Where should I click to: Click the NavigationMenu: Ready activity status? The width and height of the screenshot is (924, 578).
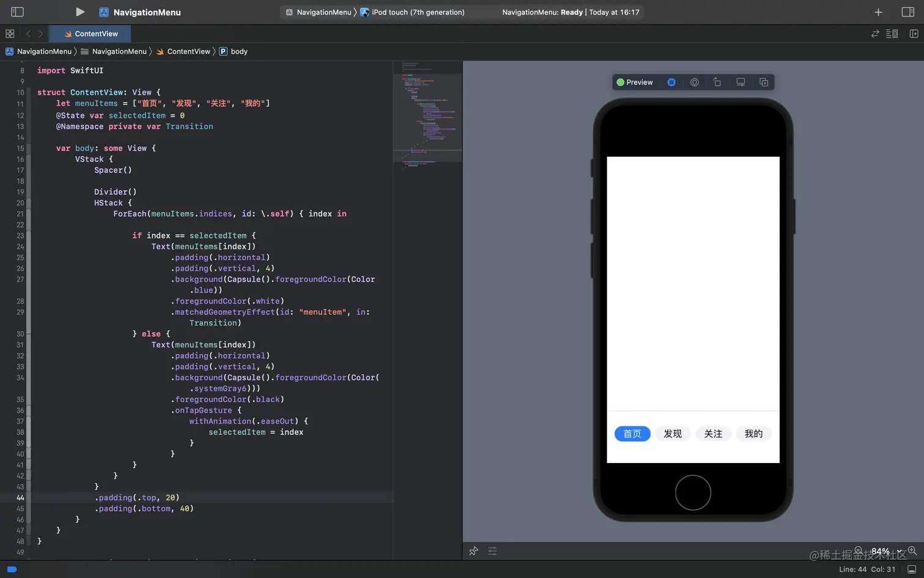click(571, 12)
